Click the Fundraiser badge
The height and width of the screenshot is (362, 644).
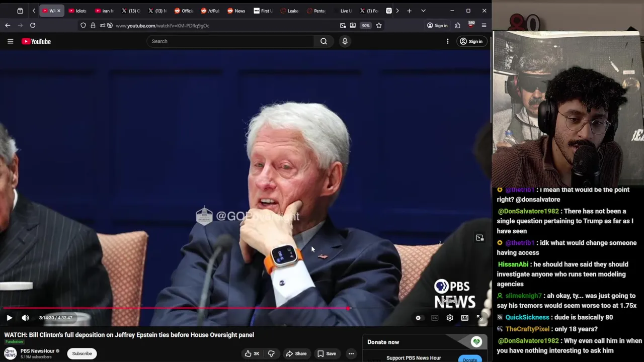[x=14, y=342]
